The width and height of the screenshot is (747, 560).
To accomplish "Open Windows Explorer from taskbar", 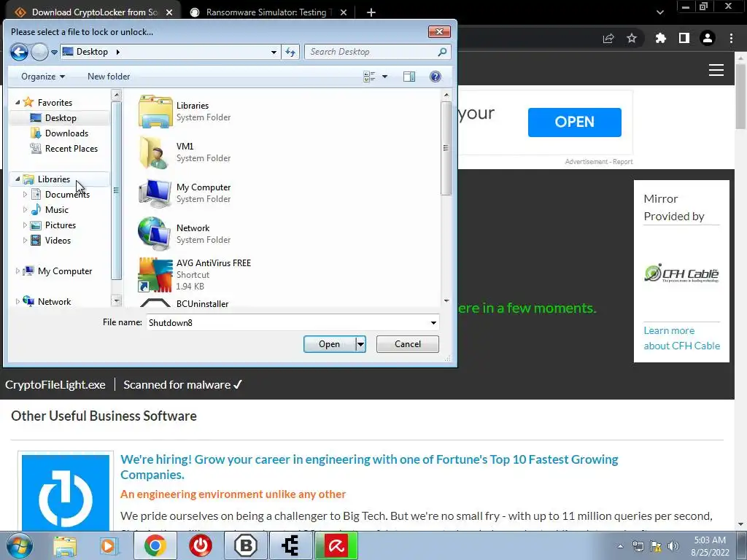I will [65, 545].
